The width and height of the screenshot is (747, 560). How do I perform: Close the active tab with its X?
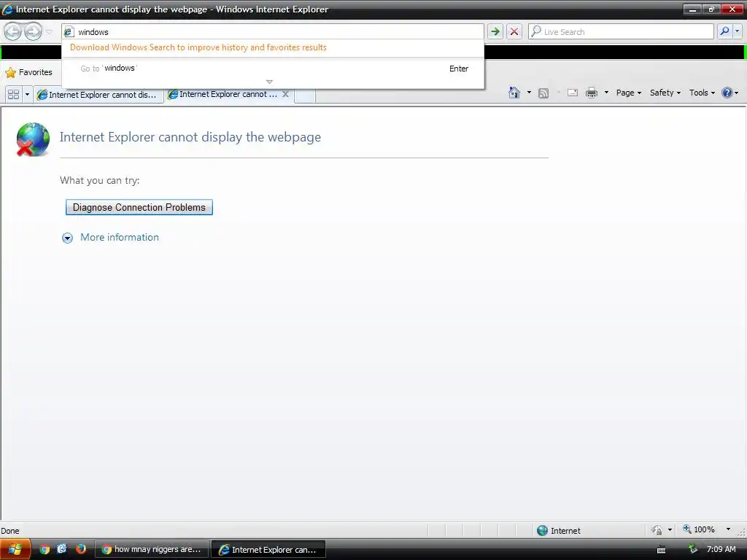[285, 94]
